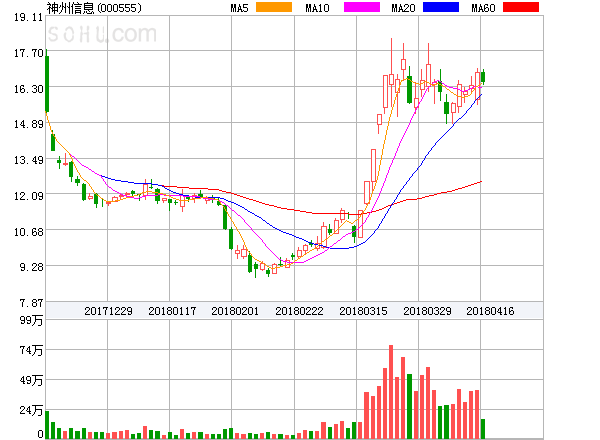The width and height of the screenshot is (600, 440).
Task: Click the 20180416 date label
Action: click(490, 311)
